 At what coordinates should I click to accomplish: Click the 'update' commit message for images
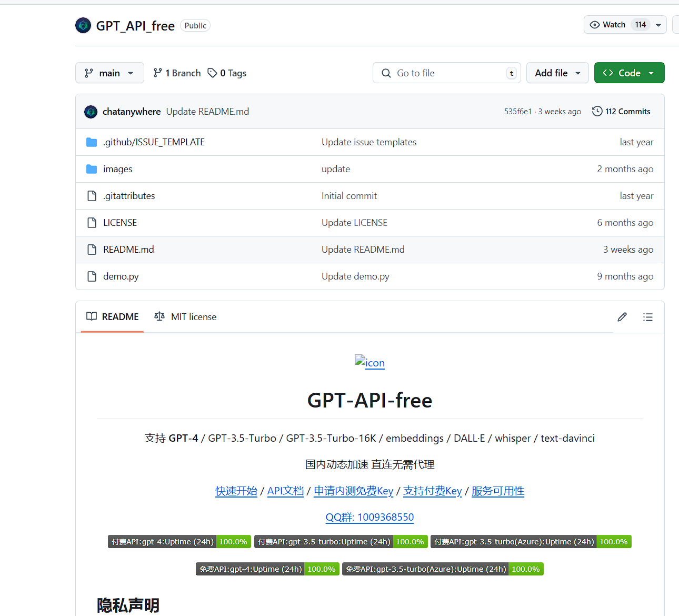click(x=336, y=169)
